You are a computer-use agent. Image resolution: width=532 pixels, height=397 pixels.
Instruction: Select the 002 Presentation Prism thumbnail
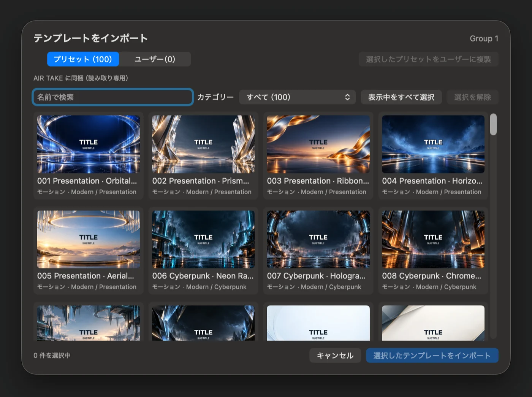(203, 144)
